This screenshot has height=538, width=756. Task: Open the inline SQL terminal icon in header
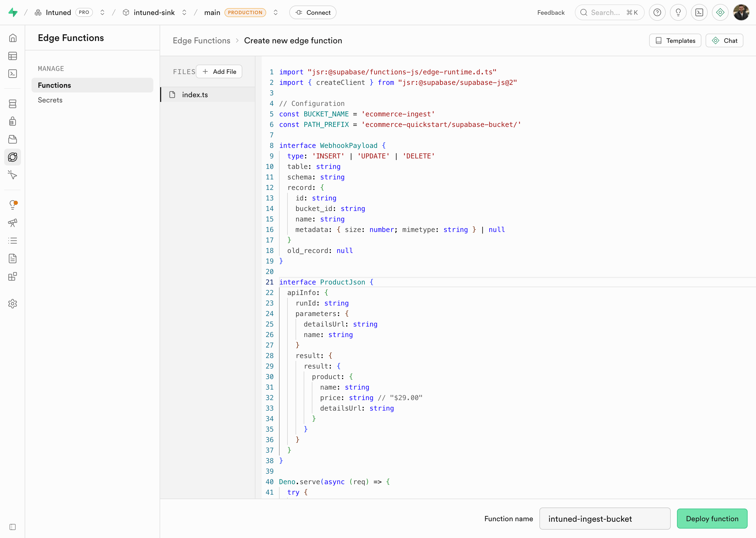point(699,13)
